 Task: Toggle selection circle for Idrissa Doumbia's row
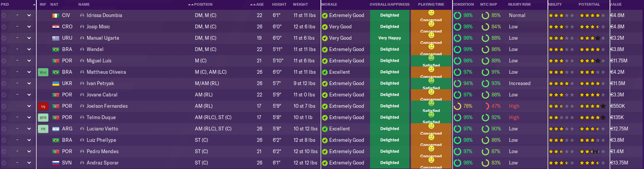(x=4, y=16)
